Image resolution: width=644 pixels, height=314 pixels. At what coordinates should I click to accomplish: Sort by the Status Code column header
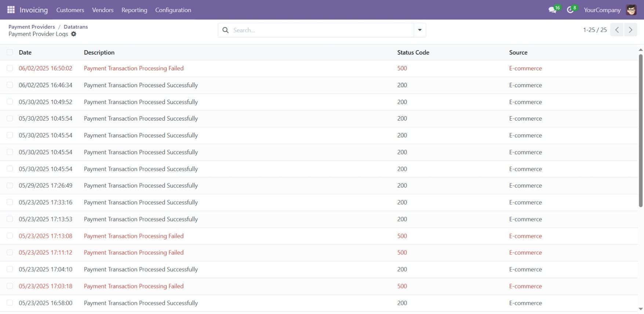point(413,52)
